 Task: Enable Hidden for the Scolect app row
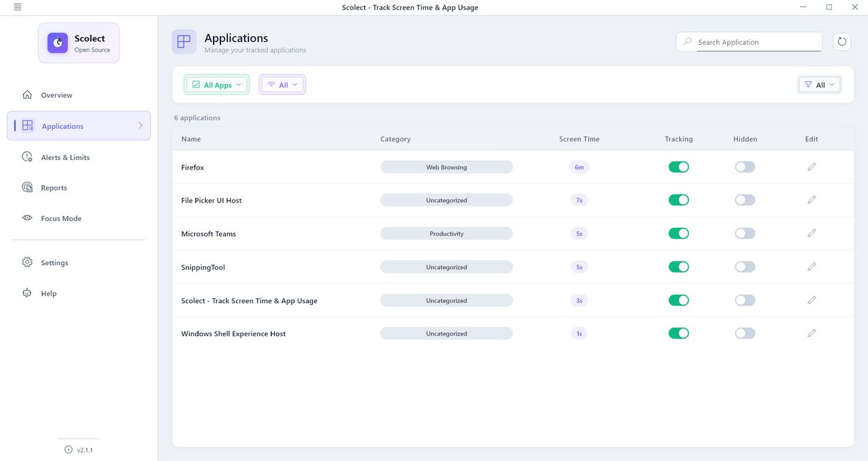(745, 300)
